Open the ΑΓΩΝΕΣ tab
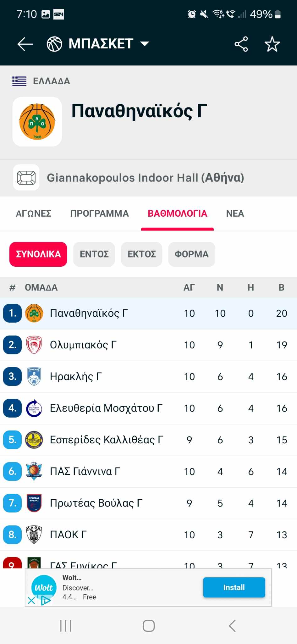The image size is (297, 644). (34, 214)
